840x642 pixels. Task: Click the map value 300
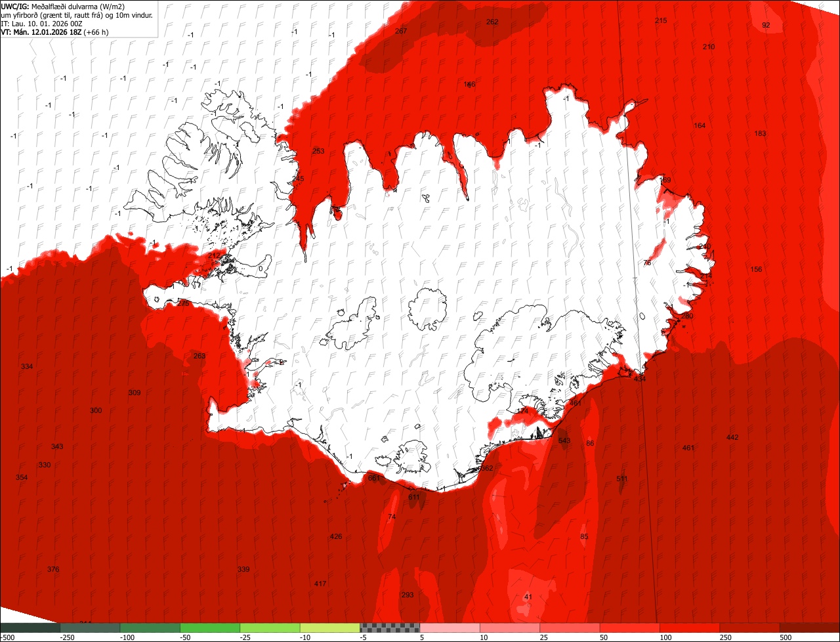point(96,410)
